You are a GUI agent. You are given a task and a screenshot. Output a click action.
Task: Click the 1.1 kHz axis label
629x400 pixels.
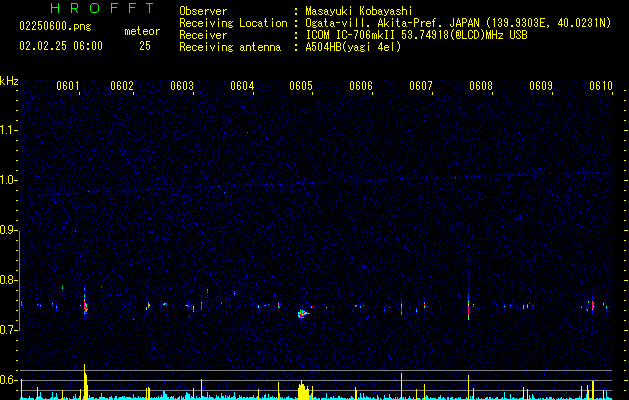[8, 130]
